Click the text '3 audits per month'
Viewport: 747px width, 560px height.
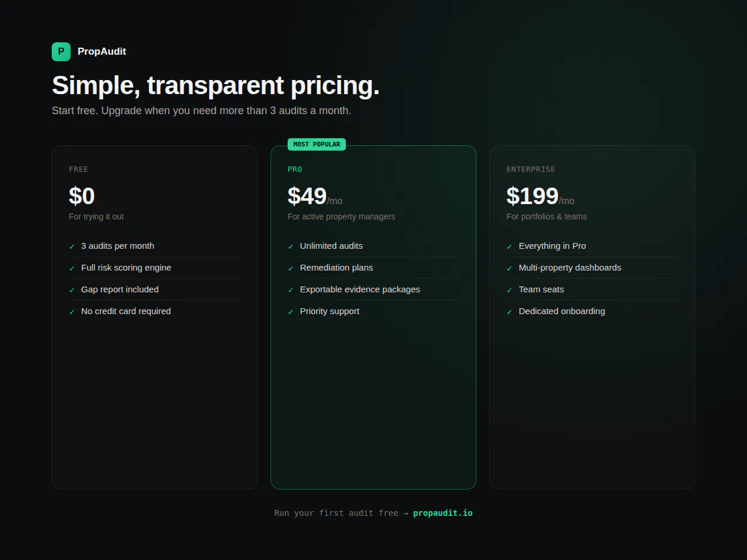[x=118, y=246]
